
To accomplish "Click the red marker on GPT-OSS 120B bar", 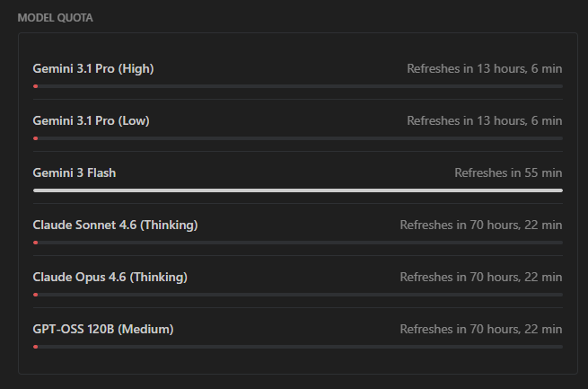I will click(x=35, y=347).
